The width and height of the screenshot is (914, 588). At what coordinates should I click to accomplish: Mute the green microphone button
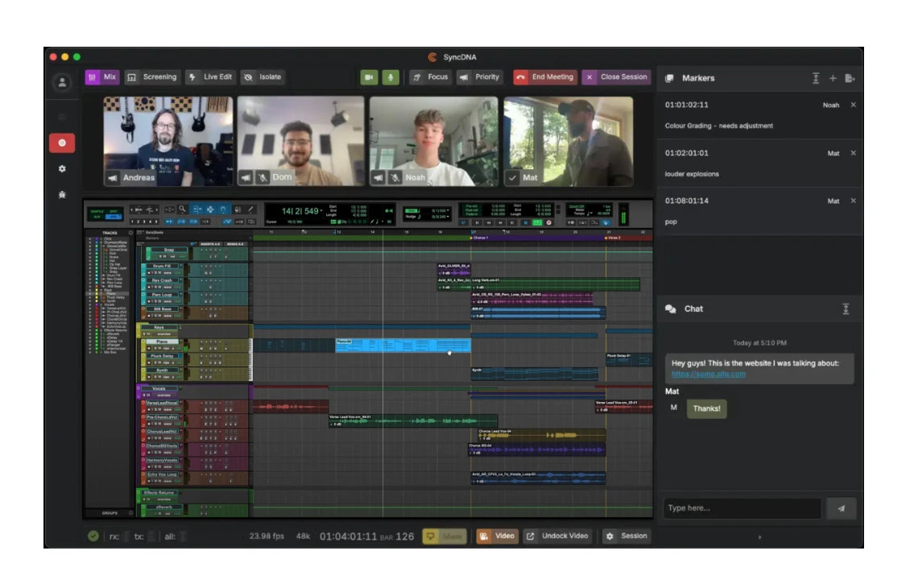coord(390,77)
